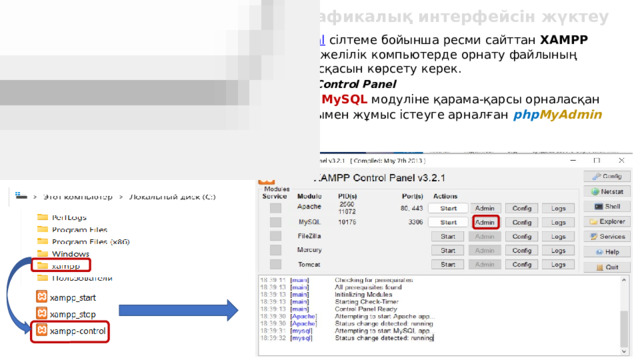Click the 'Attempting to start MySQL app' log line
The height and width of the screenshot is (360, 640).
[383, 331]
